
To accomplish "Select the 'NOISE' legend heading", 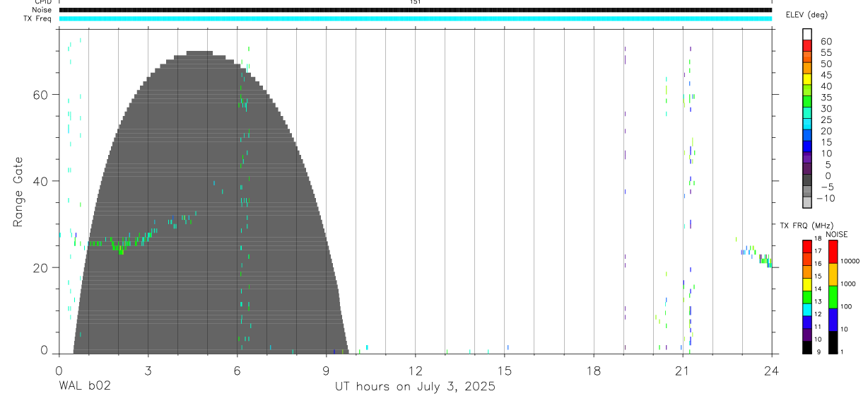I will [x=836, y=234].
